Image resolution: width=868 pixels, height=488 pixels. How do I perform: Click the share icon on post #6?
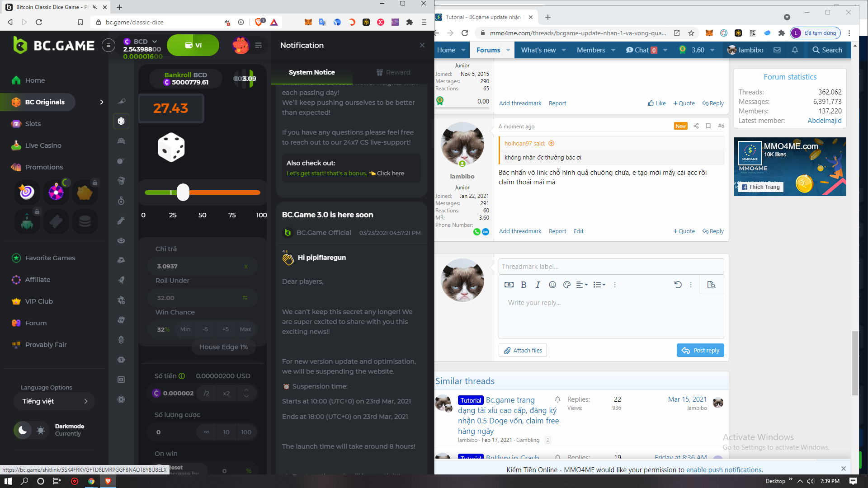tap(696, 126)
